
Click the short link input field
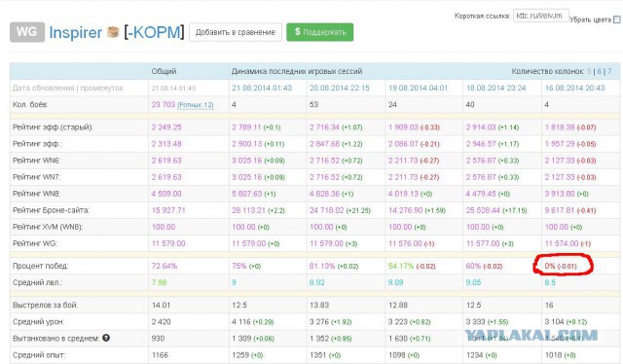[541, 16]
